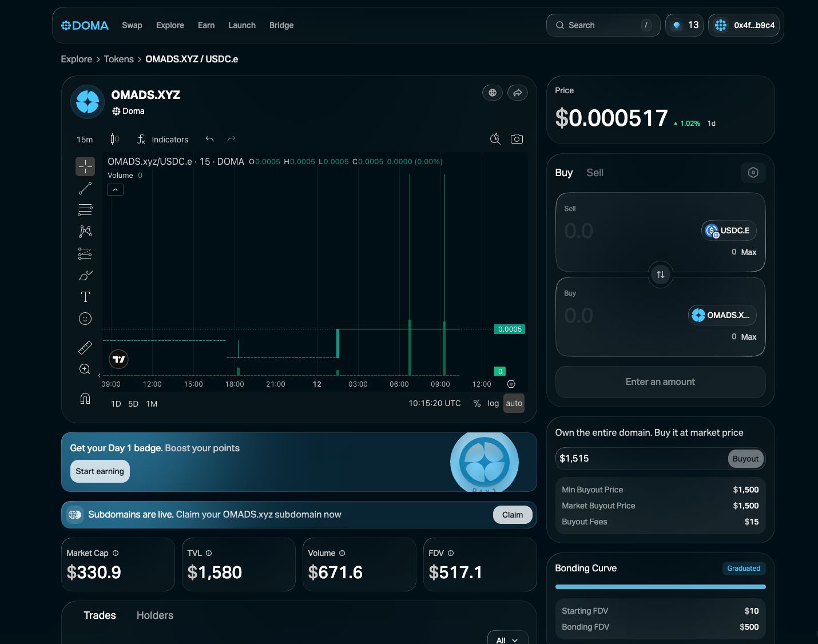The height and width of the screenshot is (644, 818).
Task: Click the Buyout button
Action: point(746,459)
